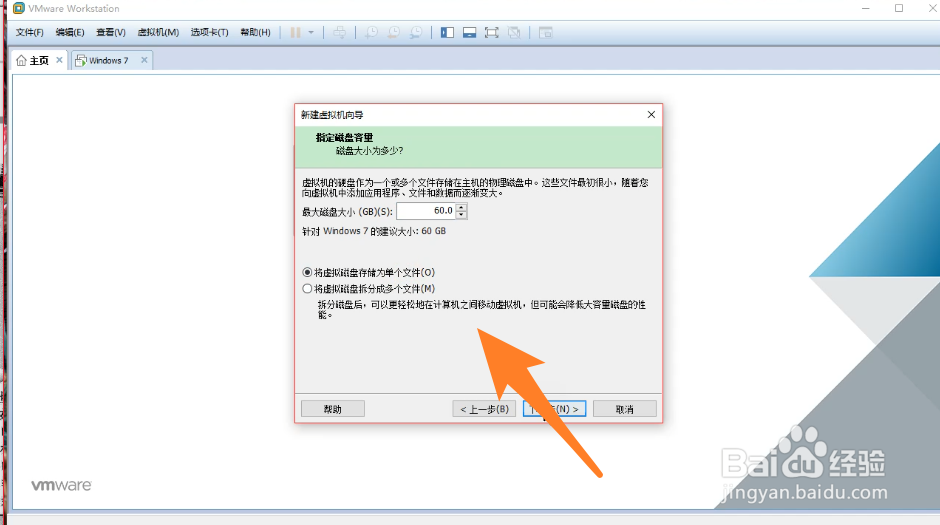Click the 取消 cancel button
940x525 pixels.
pyautogui.click(x=625, y=409)
